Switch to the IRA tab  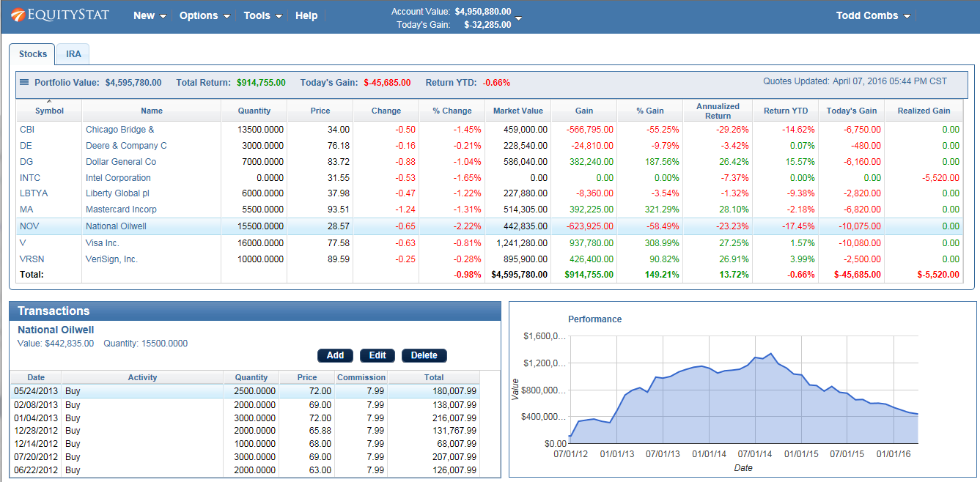click(x=73, y=53)
